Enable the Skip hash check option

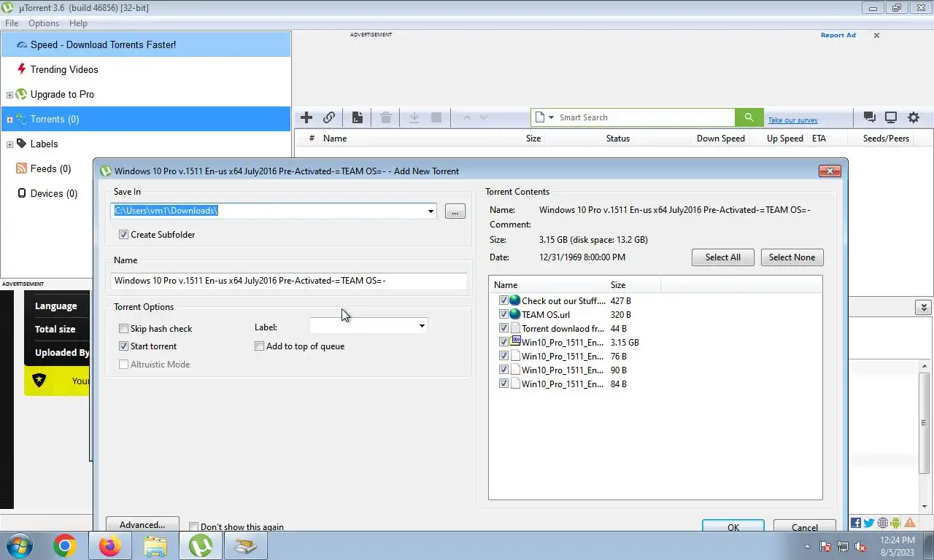[124, 329]
